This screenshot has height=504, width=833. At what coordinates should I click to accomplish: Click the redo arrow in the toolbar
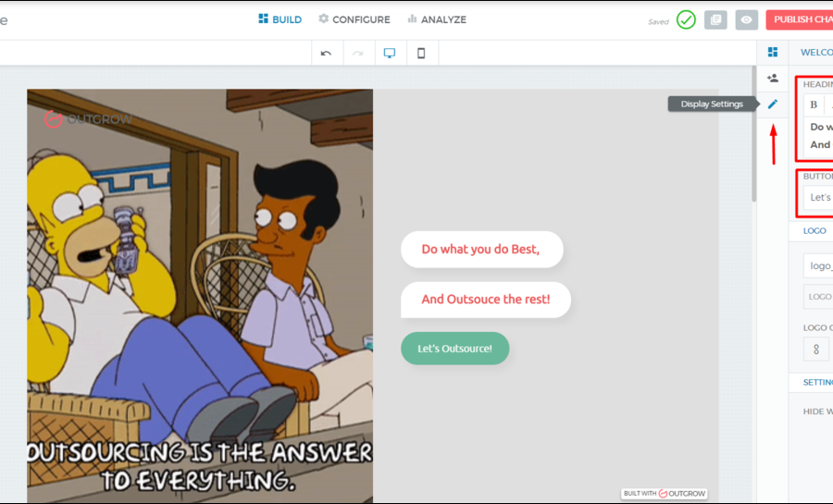358,54
